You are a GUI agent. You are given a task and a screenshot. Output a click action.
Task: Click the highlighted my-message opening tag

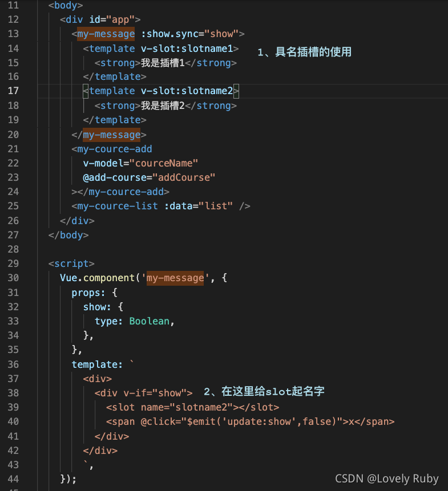[106, 34]
